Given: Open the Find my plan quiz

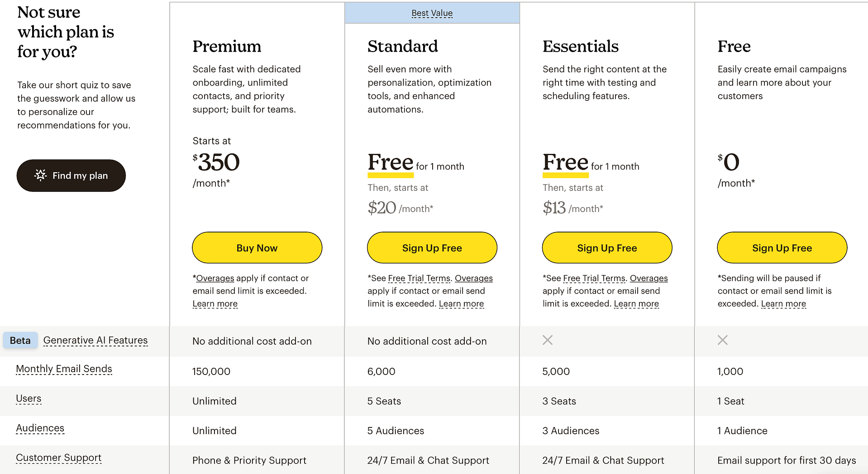Looking at the screenshot, I should click(x=71, y=175).
